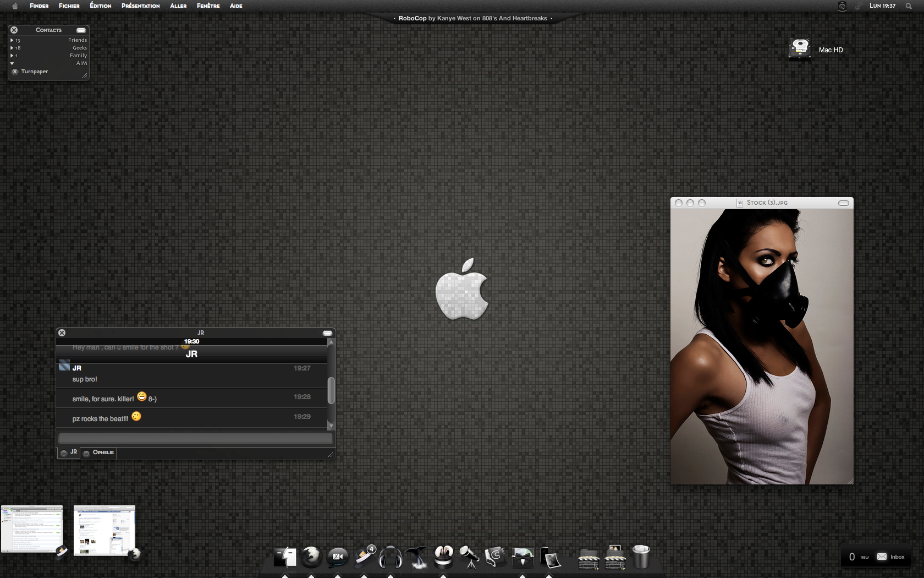Screen dimensions: 924x578
Task: Open the Mac HD drive icon
Action: tap(800, 48)
